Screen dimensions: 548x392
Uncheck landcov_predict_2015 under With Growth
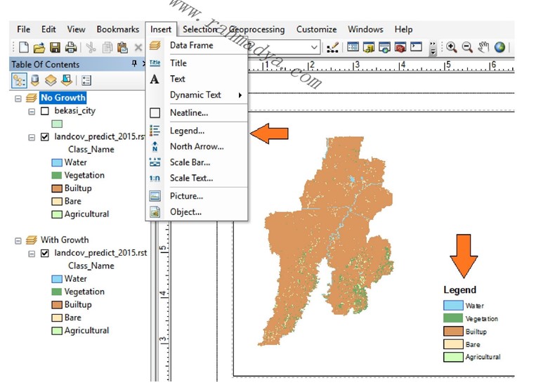pyautogui.click(x=45, y=253)
